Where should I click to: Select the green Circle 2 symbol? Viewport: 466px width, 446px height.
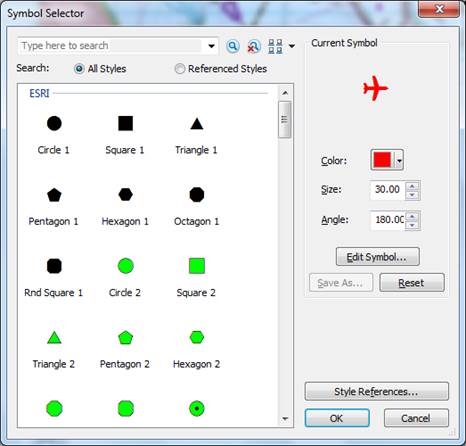tap(125, 266)
